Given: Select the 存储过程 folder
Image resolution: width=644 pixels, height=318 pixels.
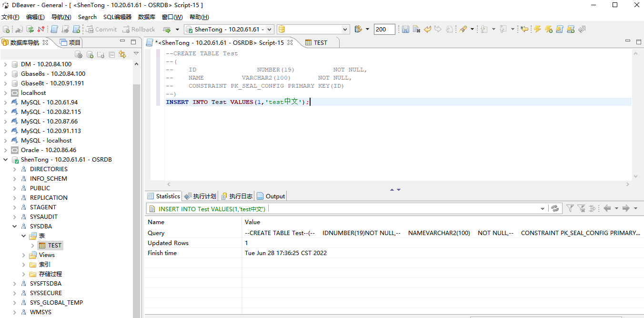Looking at the screenshot, I should pyautogui.click(x=50, y=274).
